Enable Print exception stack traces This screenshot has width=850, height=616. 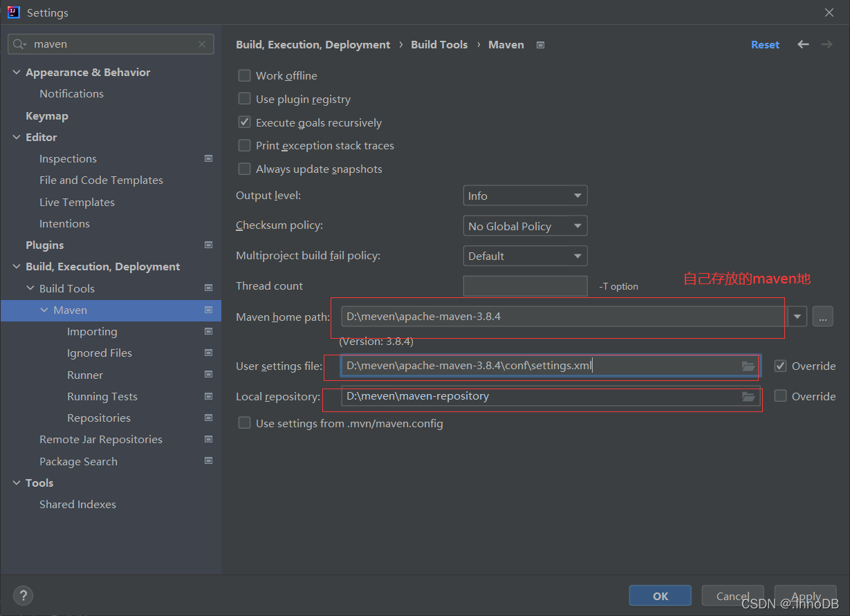(x=244, y=145)
